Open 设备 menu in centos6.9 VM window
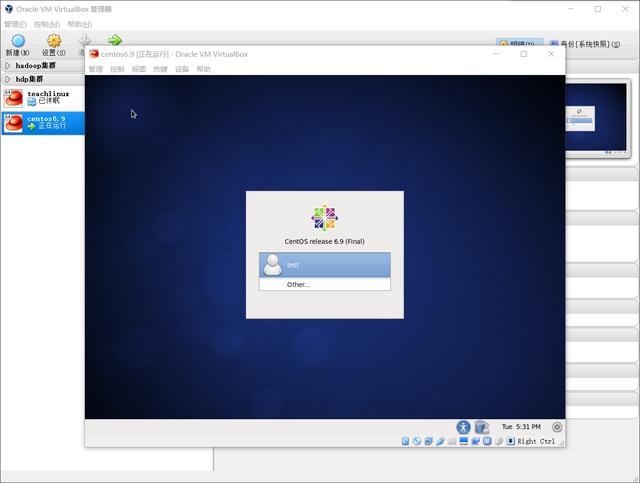Image resolution: width=640 pixels, height=483 pixels. click(x=182, y=69)
